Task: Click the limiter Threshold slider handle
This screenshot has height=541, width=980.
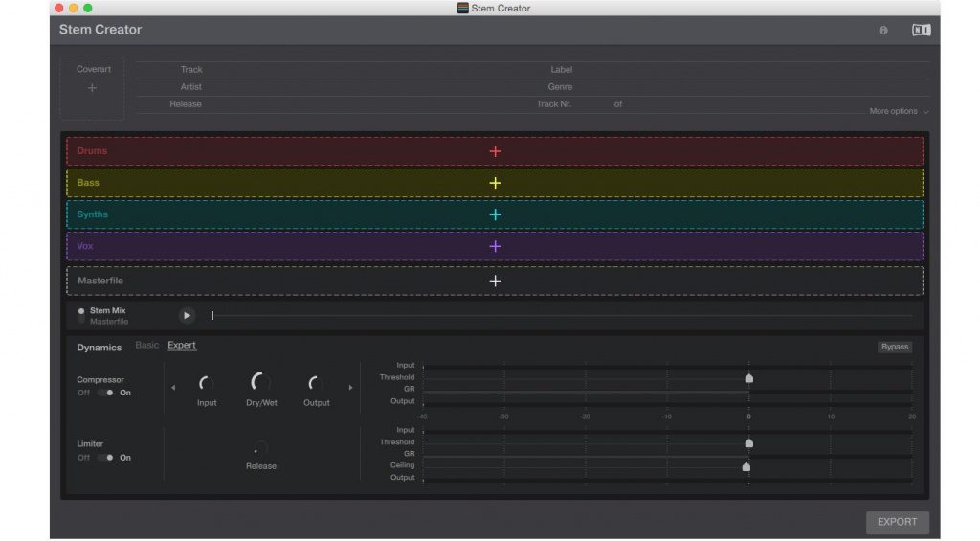Action: point(748,442)
